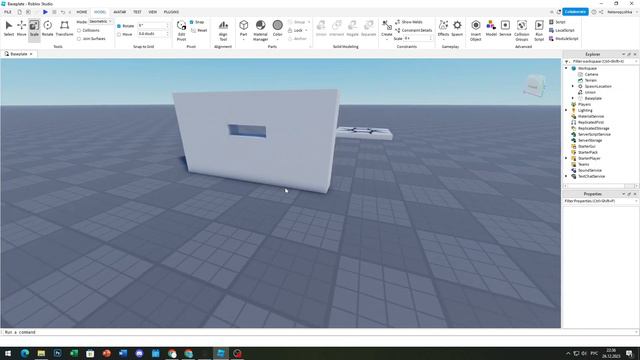Click the Lock button in Parts group
This screenshot has height=360, width=640.
pyautogui.click(x=298, y=30)
